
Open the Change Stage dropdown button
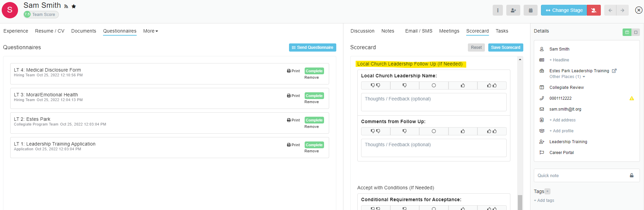[564, 11]
